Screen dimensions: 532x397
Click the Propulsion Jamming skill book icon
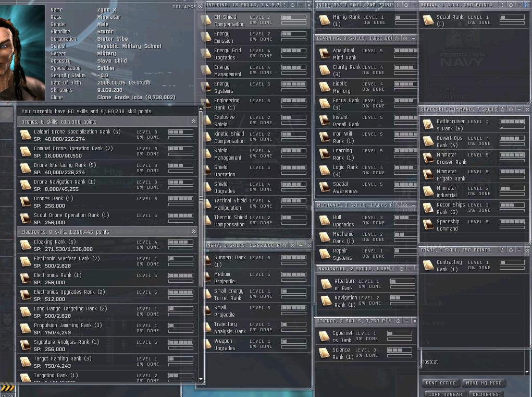pyautogui.click(x=26, y=329)
